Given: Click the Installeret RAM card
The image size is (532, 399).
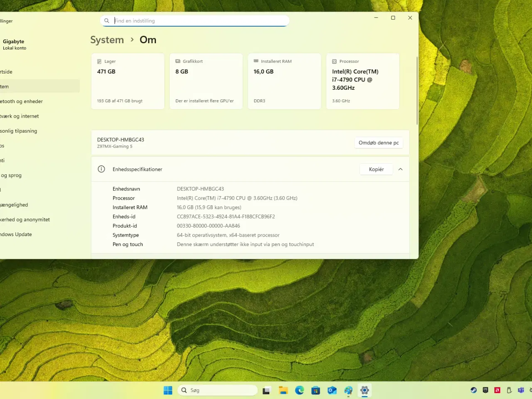Looking at the screenshot, I should coord(284,81).
